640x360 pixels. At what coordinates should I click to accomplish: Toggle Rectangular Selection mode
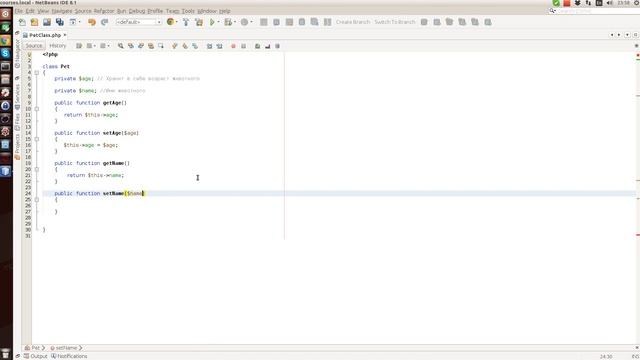click(161, 46)
